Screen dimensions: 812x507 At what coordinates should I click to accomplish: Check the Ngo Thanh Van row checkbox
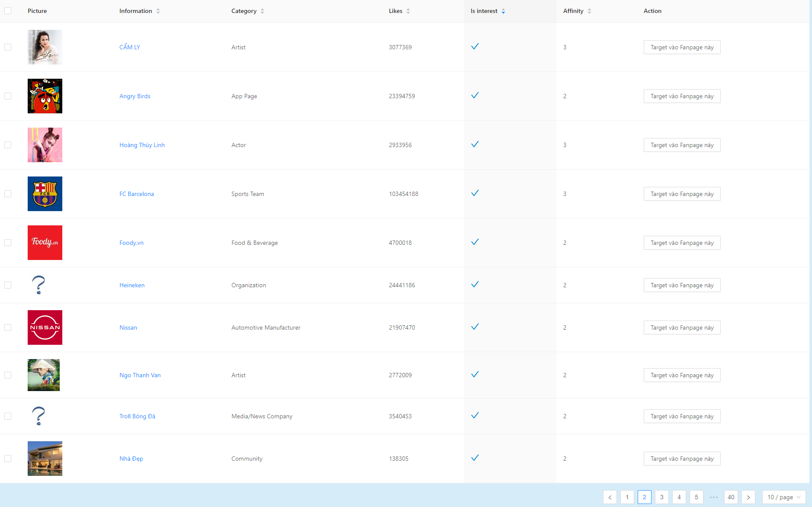[8, 375]
